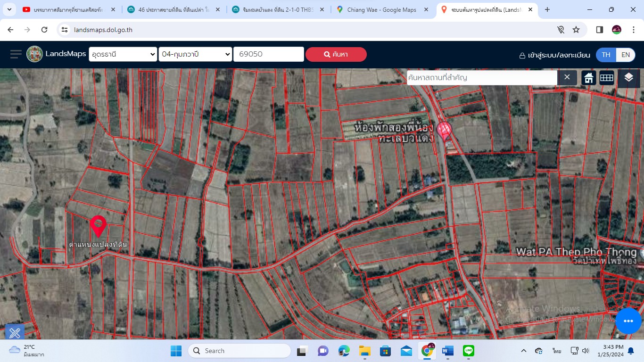Open the tab search dropdown arrow
The width and height of the screenshot is (644, 362).
pyautogui.click(x=9, y=9)
